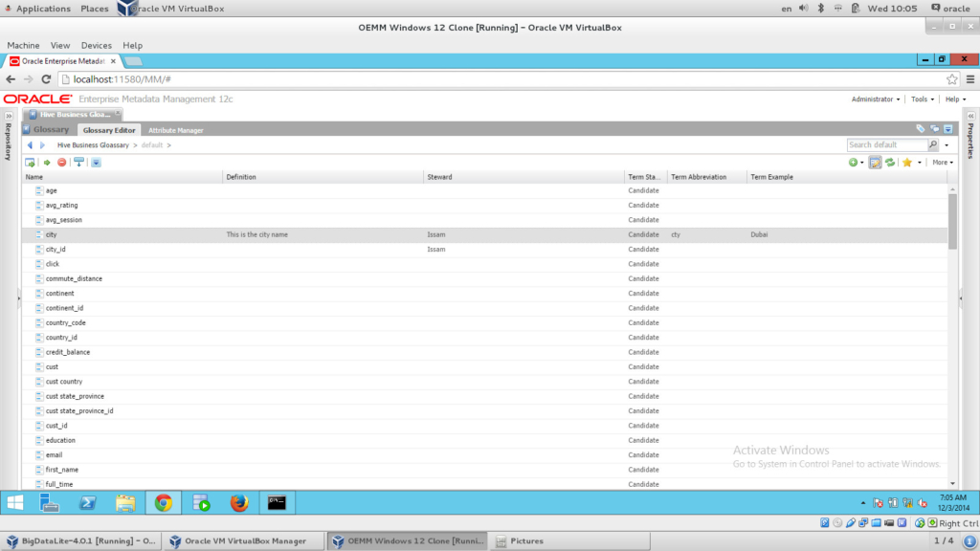Image resolution: width=980 pixels, height=551 pixels.
Task: Open the Chrome hamburger menu
Action: click(x=970, y=79)
